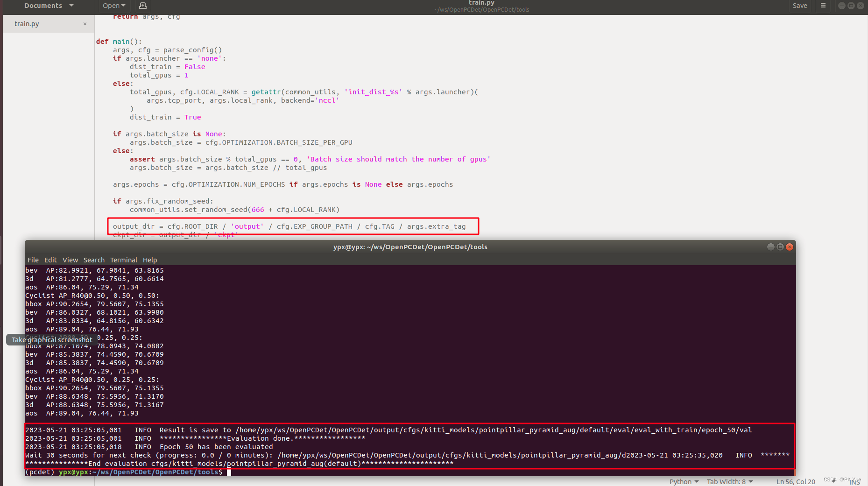Click the 'def main():' line in editor
Viewport: 868px width, 486px height.
click(x=119, y=42)
